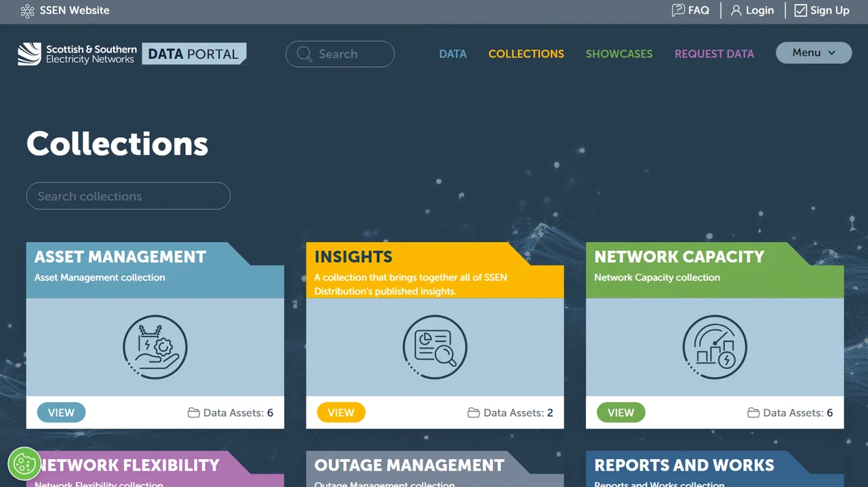
Task: Click the header Search box
Action: click(x=340, y=54)
